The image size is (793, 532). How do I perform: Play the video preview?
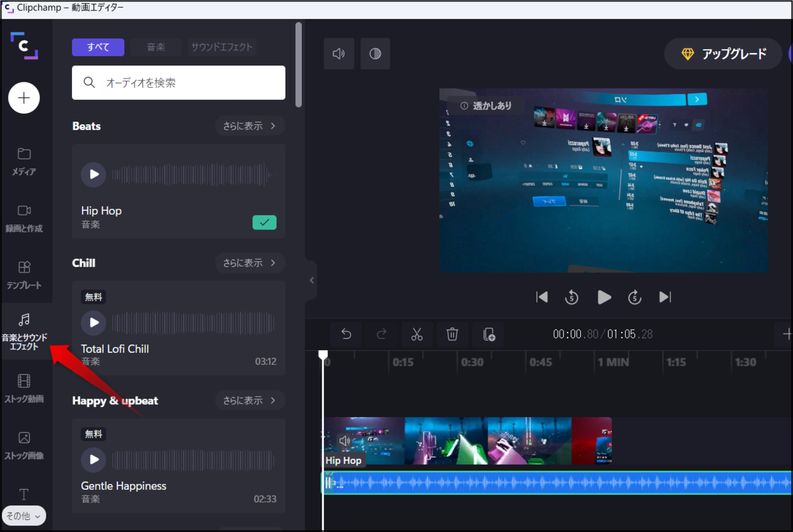tap(604, 297)
